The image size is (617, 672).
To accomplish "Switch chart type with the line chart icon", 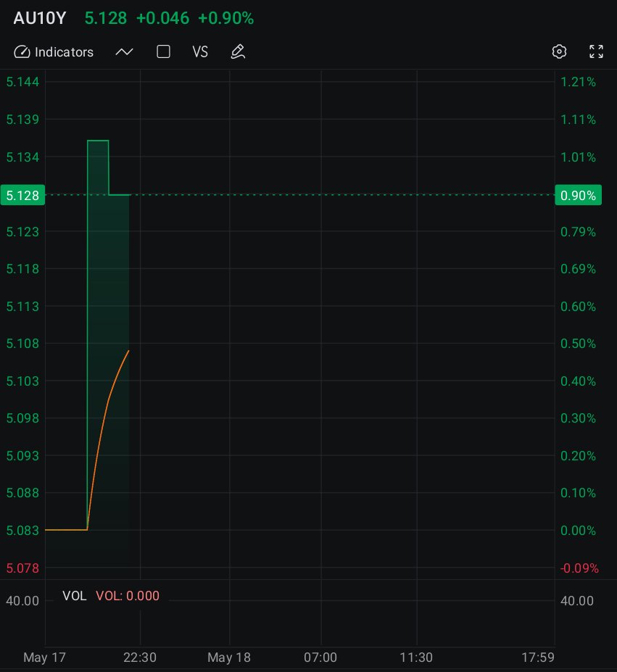I will pos(125,52).
